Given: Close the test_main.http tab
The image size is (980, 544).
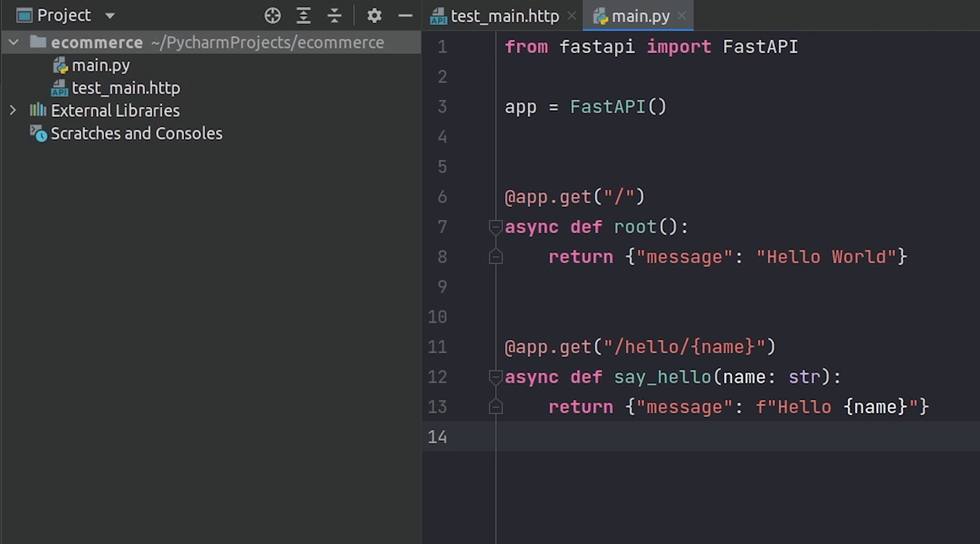Looking at the screenshot, I should [x=572, y=16].
